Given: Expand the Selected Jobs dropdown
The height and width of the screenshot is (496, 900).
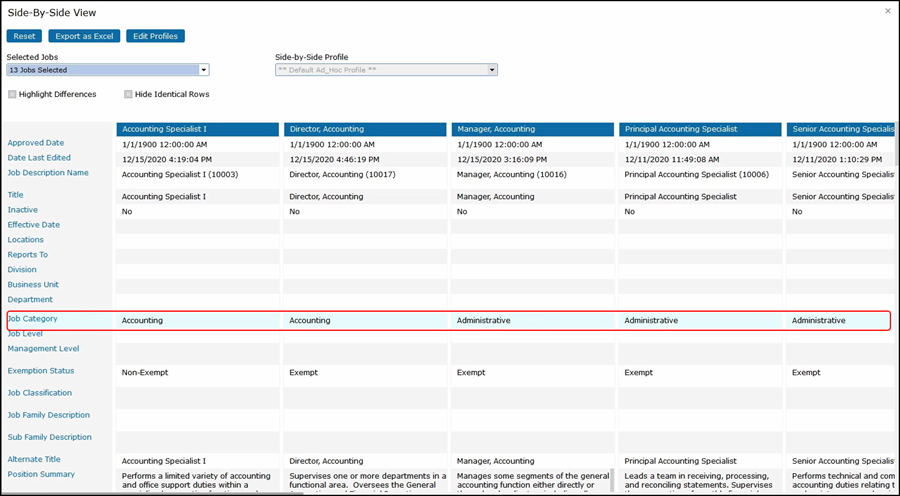Looking at the screenshot, I should (204, 70).
